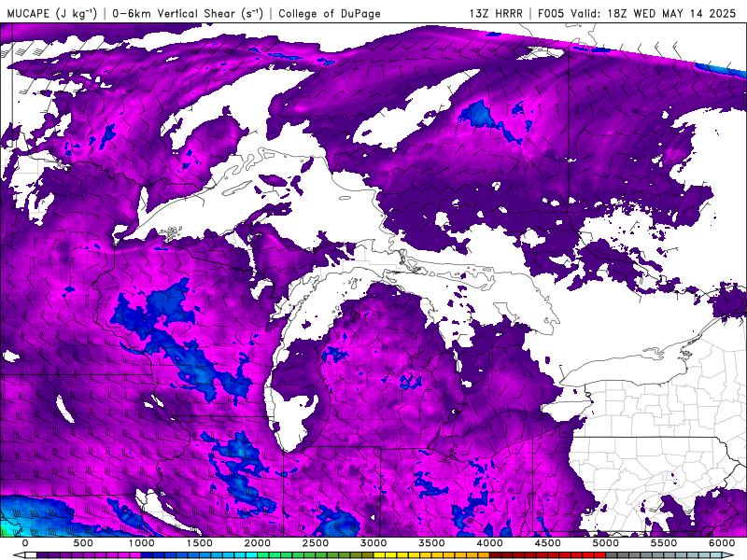The height and width of the screenshot is (560, 747).
Task: Click the 4500 value on the color scale
Action: tap(548, 543)
